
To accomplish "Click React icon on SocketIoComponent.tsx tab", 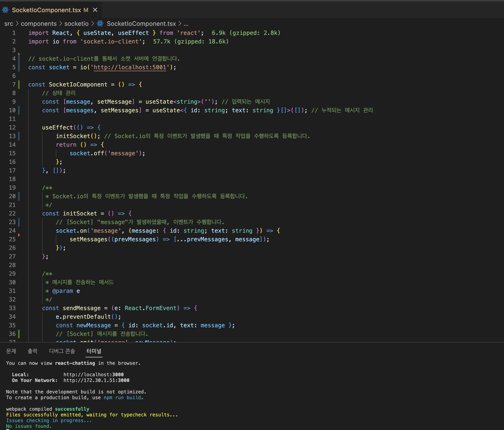I will click(5, 10).
